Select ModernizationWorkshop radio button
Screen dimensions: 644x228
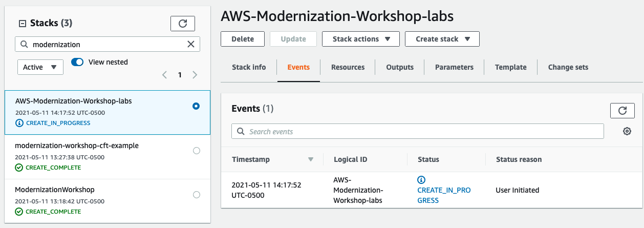[x=197, y=195]
